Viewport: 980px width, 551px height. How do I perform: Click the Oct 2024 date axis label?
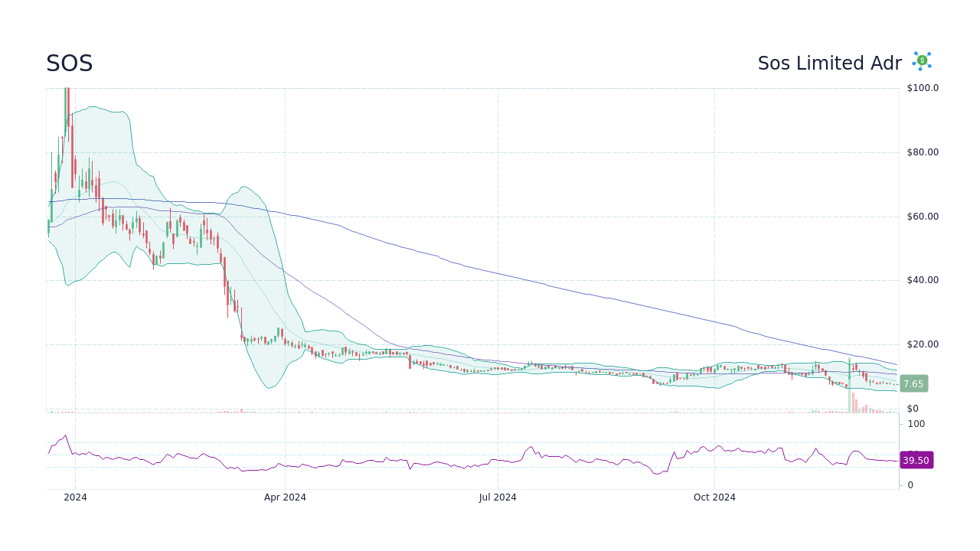coord(714,497)
